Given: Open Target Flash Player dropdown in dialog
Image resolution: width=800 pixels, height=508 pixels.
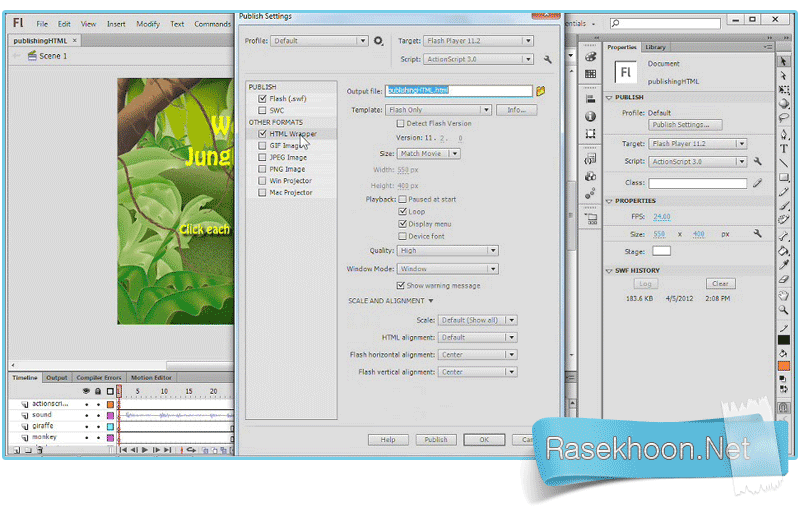Looking at the screenshot, I should click(478, 41).
